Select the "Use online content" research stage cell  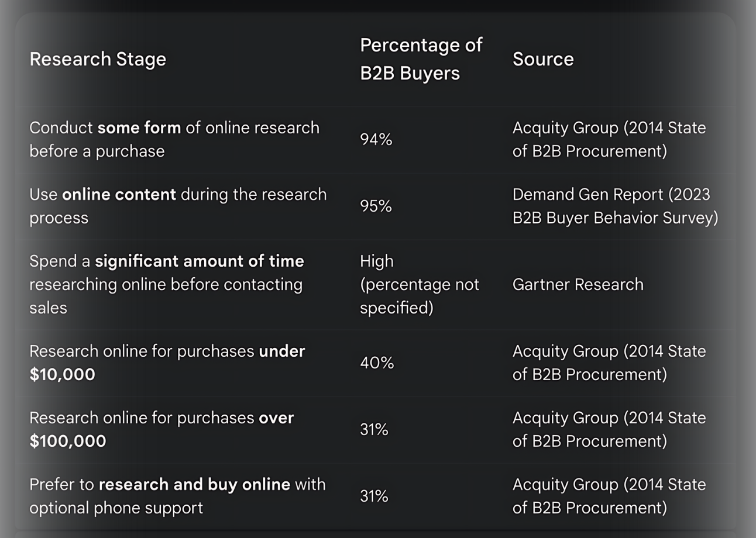tap(178, 206)
